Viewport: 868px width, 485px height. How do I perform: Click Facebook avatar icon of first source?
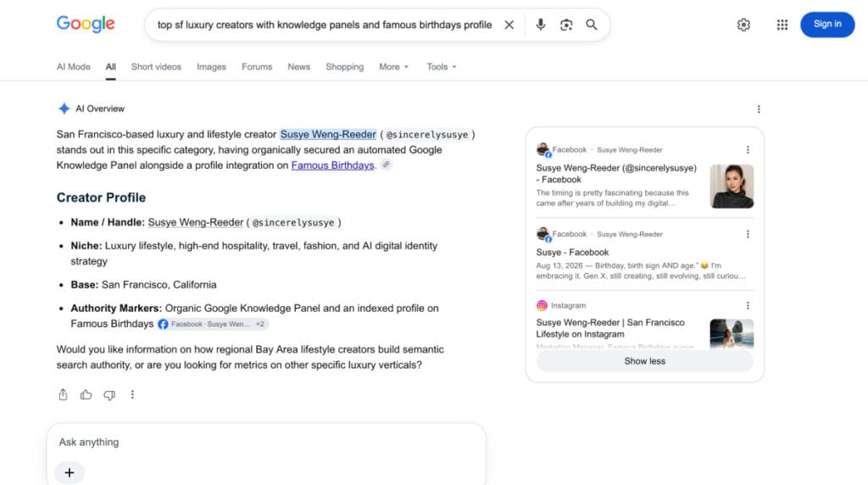click(543, 149)
